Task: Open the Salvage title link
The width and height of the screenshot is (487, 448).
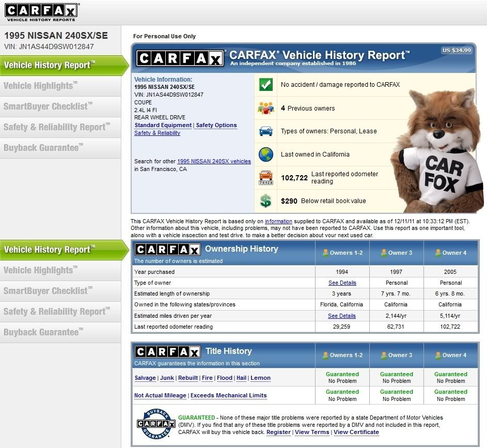Action: click(x=145, y=378)
